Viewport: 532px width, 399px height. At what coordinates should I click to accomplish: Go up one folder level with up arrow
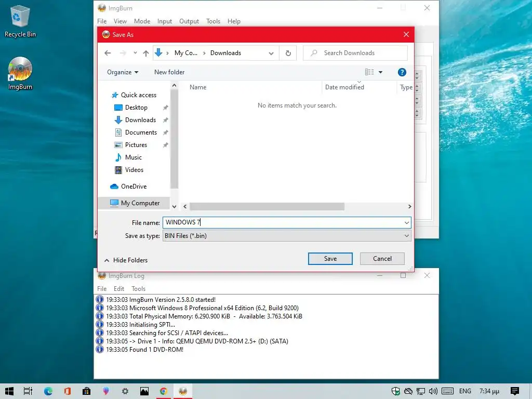pos(146,53)
